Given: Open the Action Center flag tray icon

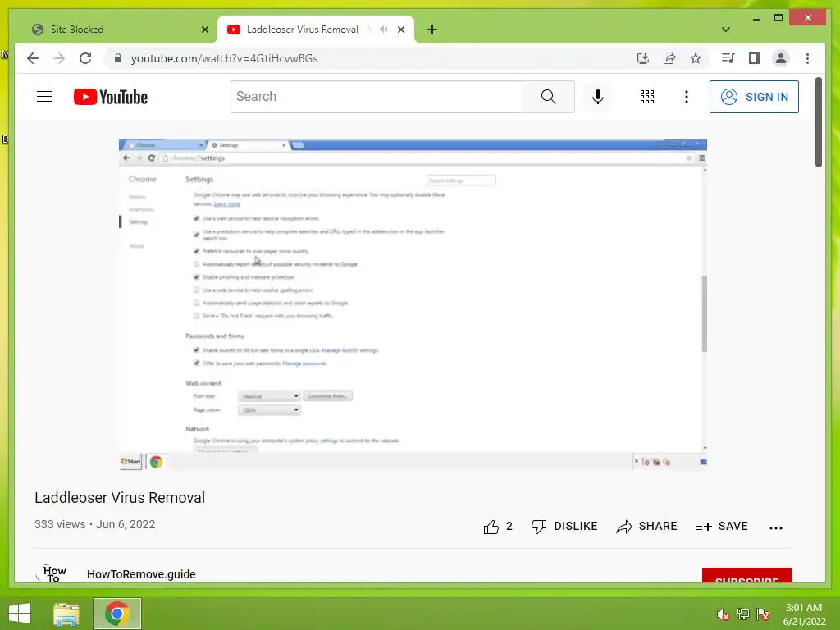Looking at the screenshot, I should (x=763, y=614).
